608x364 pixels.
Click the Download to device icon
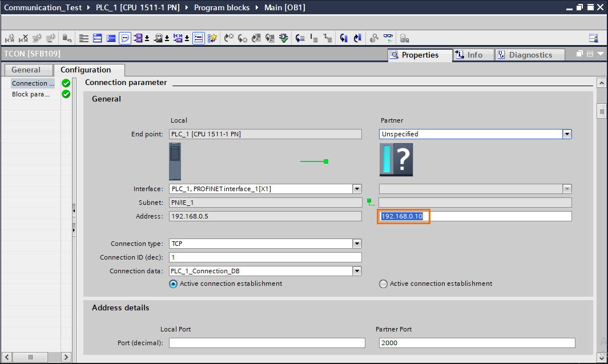[283, 38]
